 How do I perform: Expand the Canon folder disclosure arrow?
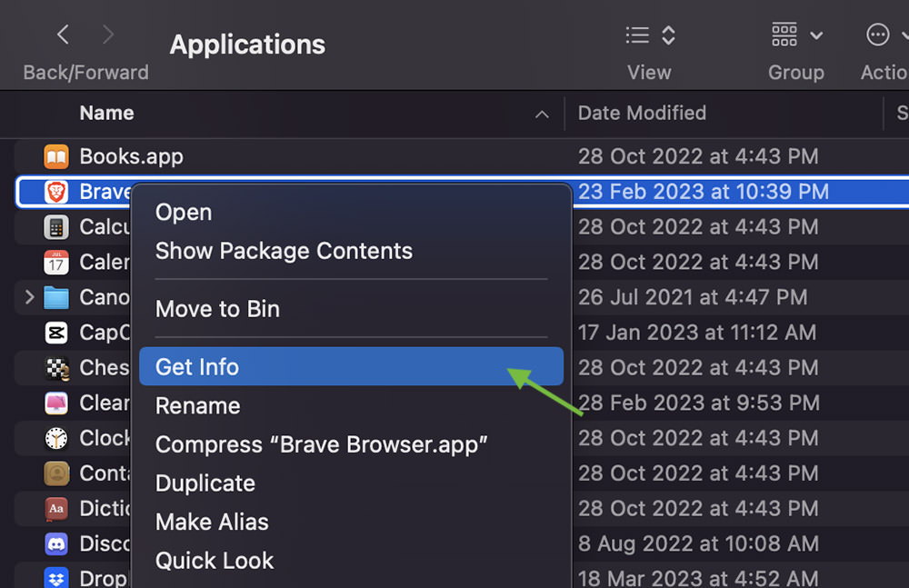coord(30,297)
